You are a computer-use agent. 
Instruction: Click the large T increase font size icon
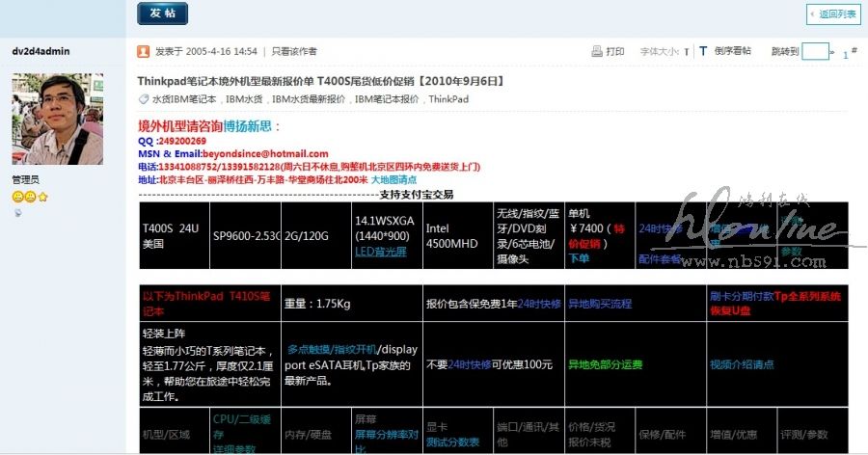(703, 51)
